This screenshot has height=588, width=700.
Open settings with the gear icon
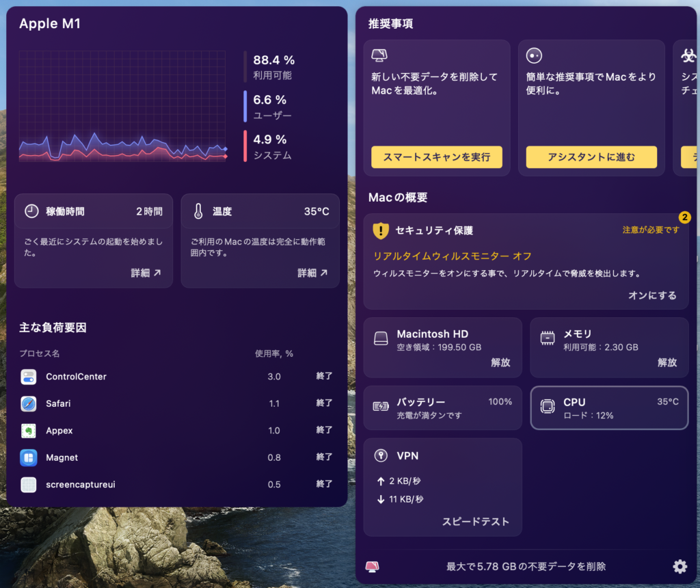680,567
